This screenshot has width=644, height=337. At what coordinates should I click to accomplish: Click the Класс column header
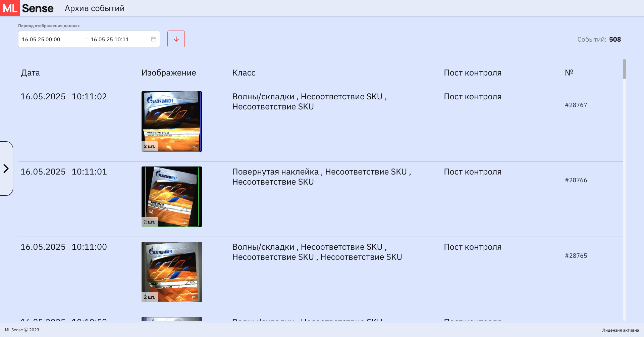244,73
